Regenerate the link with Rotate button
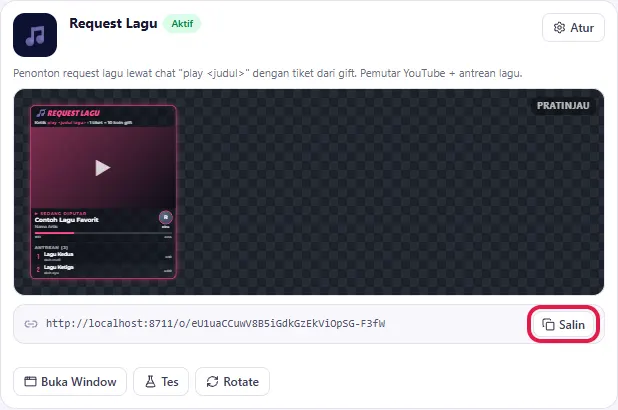 coord(233,382)
